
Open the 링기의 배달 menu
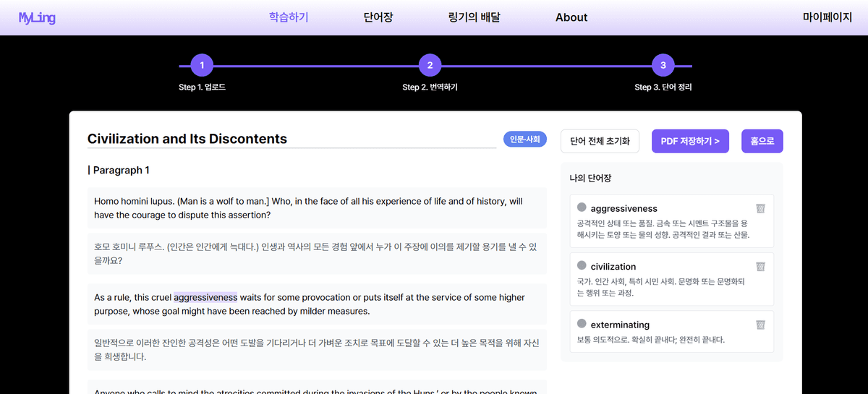pyautogui.click(x=474, y=17)
